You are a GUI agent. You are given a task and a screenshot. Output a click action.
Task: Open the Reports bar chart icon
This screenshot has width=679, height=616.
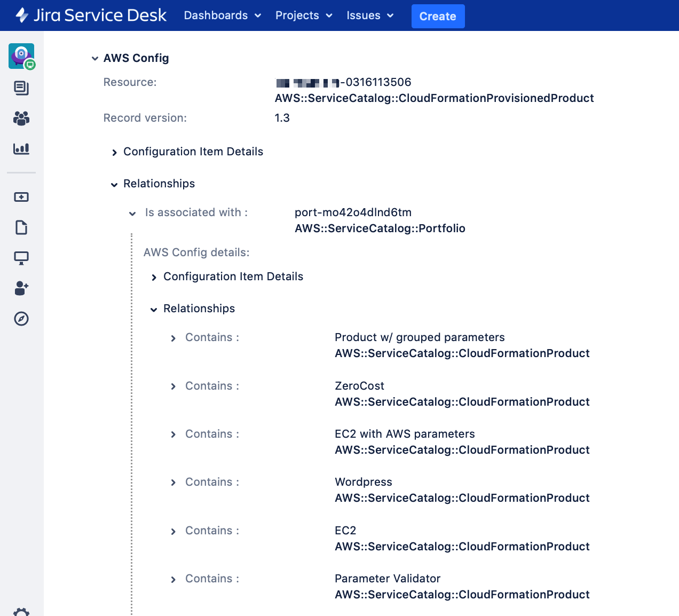tap(21, 148)
